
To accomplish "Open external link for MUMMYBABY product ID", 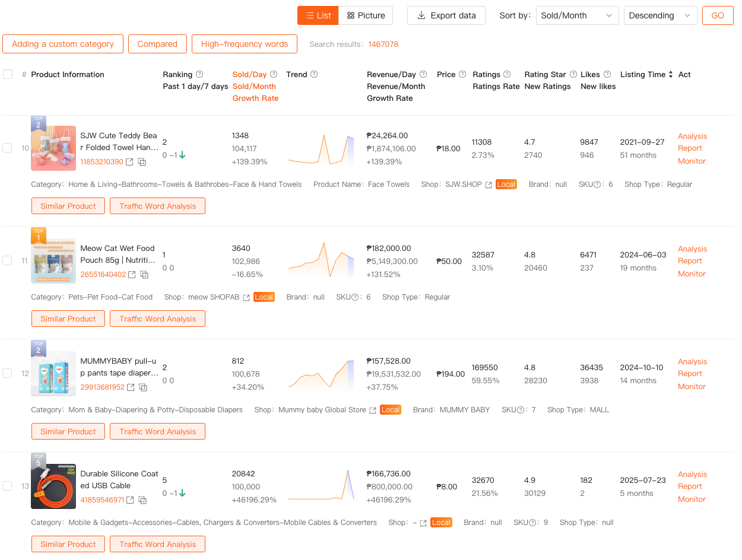I will (x=131, y=387).
